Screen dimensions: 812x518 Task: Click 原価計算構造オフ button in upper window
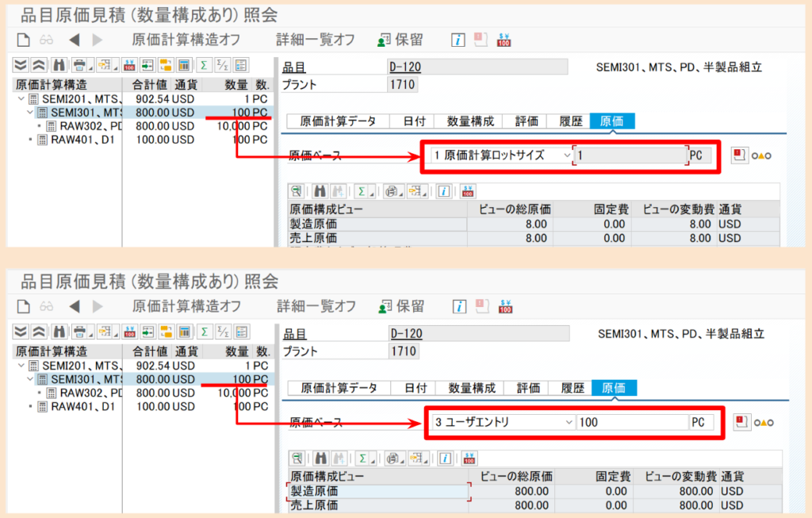(x=186, y=40)
